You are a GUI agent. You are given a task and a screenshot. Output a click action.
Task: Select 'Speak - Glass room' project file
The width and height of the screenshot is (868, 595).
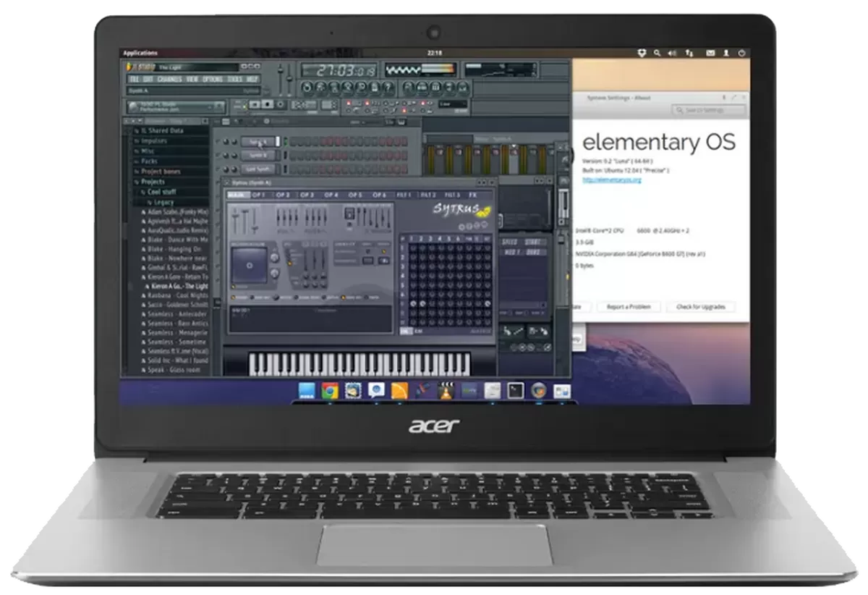click(x=174, y=369)
